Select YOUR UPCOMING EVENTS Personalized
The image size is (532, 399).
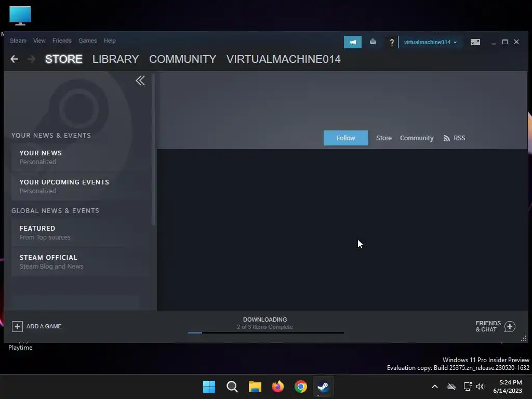(x=81, y=187)
